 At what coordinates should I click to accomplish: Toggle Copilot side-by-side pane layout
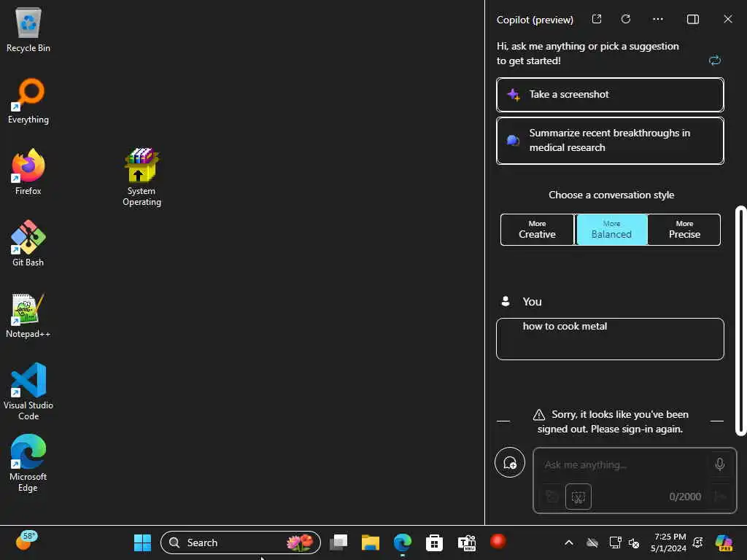tap(693, 19)
